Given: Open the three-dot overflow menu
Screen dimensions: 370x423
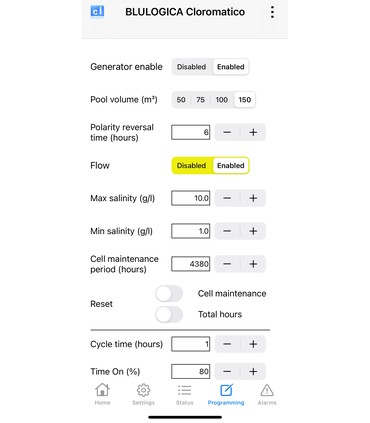Looking at the screenshot, I should coord(272,12).
